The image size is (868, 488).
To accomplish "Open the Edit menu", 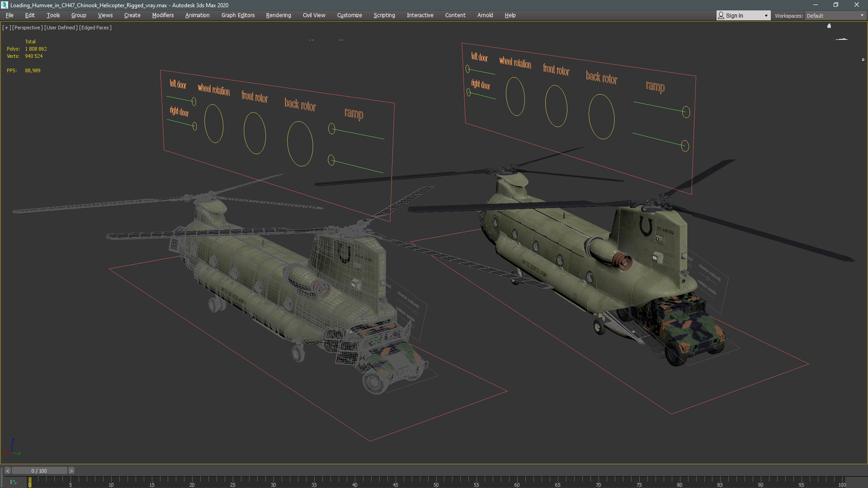I will tap(30, 15).
